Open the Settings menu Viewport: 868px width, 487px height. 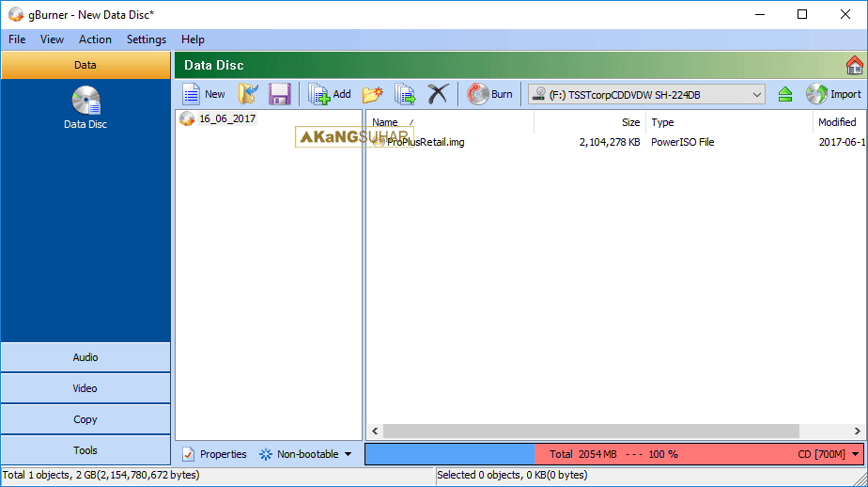click(147, 39)
